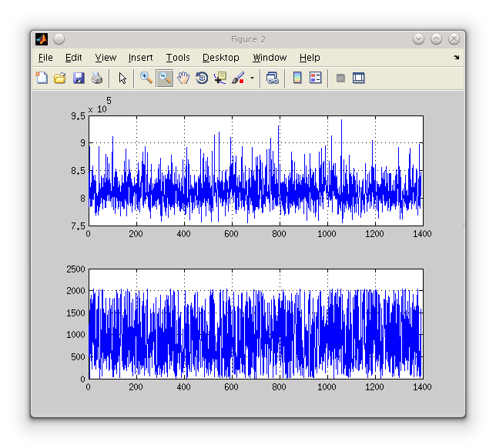Toggle the Zoom Out magnifier tool

point(165,78)
